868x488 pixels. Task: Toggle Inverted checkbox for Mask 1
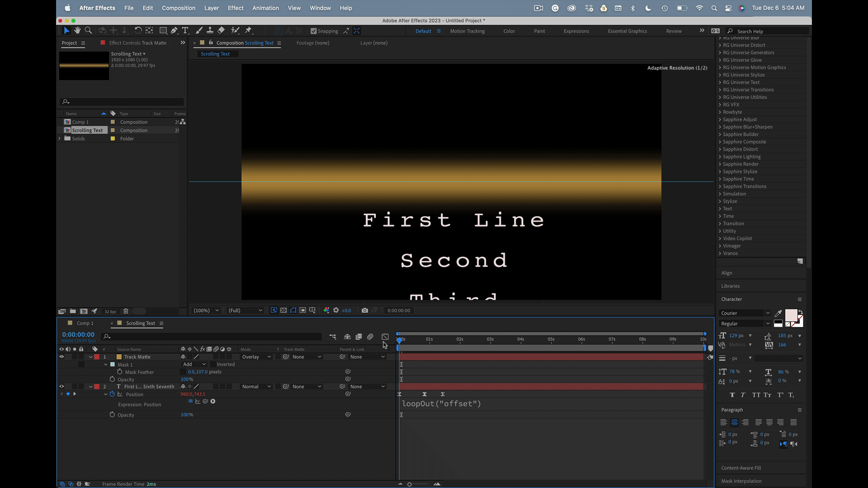[x=213, y=364]
